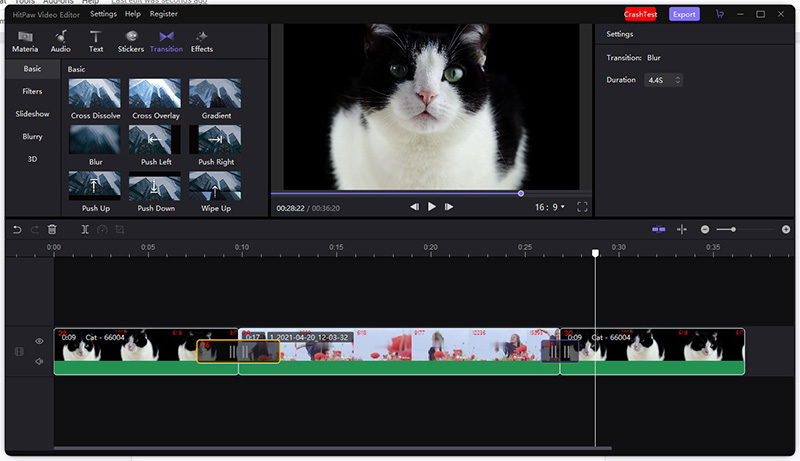
Task: Click the undo arrow in timeline toolbar
Action: pos(16,230)
